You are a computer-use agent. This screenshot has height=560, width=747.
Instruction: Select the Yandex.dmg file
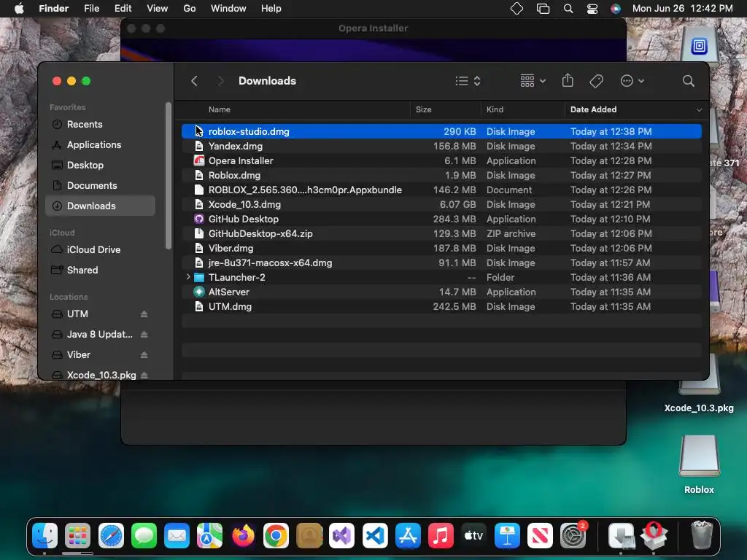pyautogui.click(x=441, y=146)
